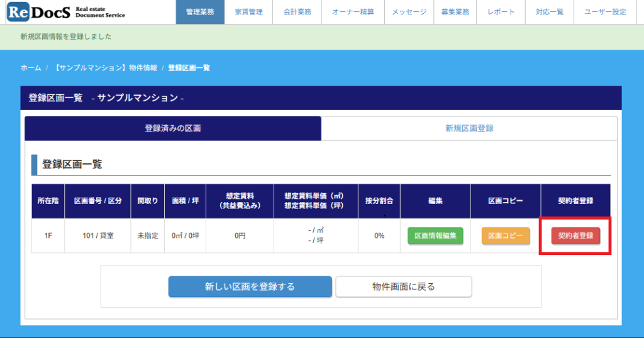
Task: Click 新しい区画を登録する button
Action: 250,286
